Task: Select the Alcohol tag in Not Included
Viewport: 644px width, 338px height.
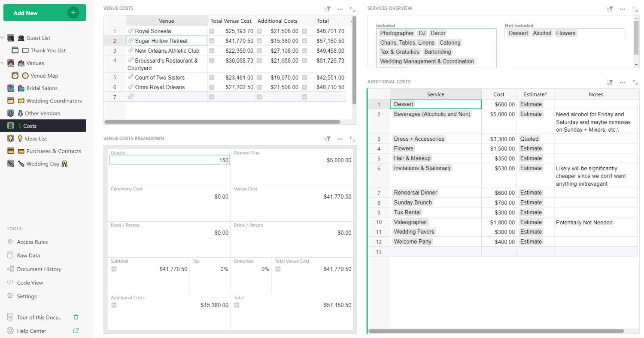Action: (x=542, y=33)
